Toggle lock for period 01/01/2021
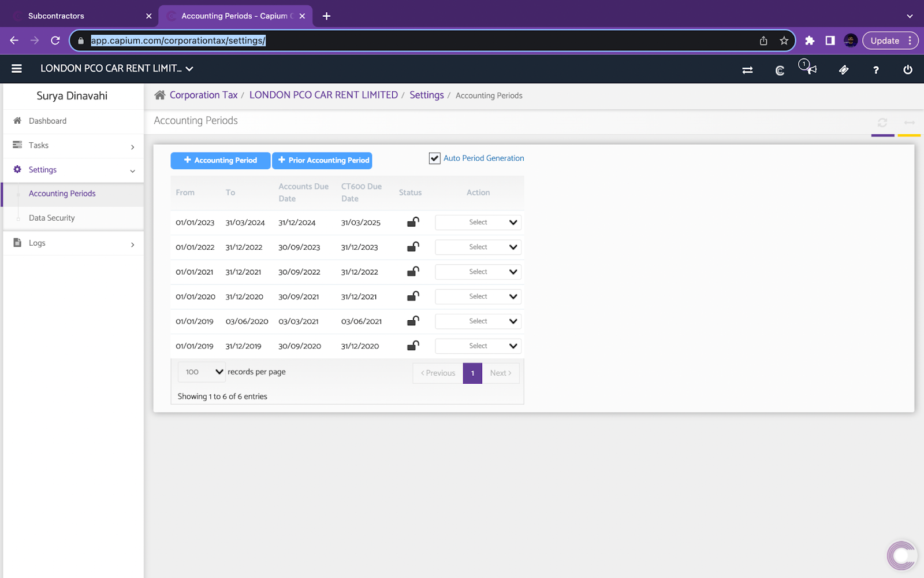This screenshot has height=578, width=924. [x=413, y=272]
